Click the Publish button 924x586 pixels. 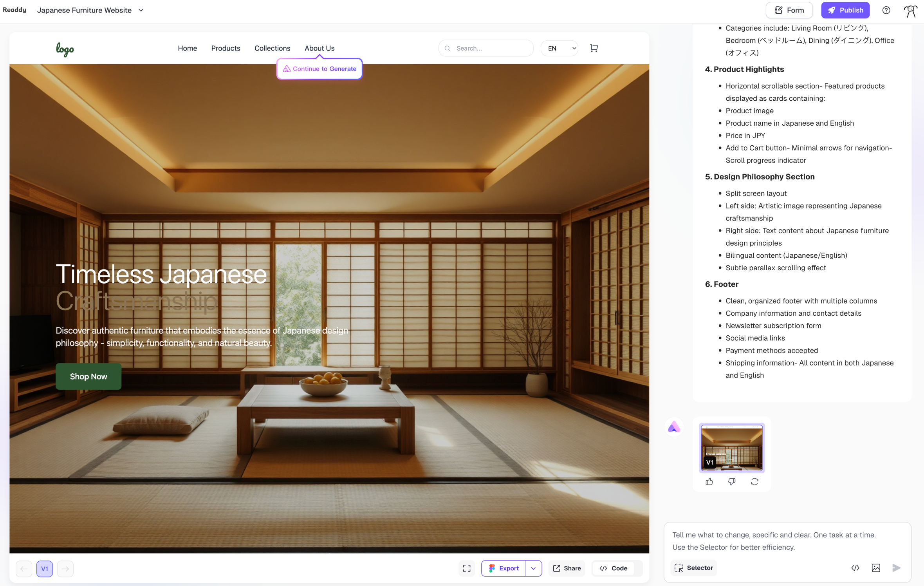pyautogui.click(x=845, y=10)
